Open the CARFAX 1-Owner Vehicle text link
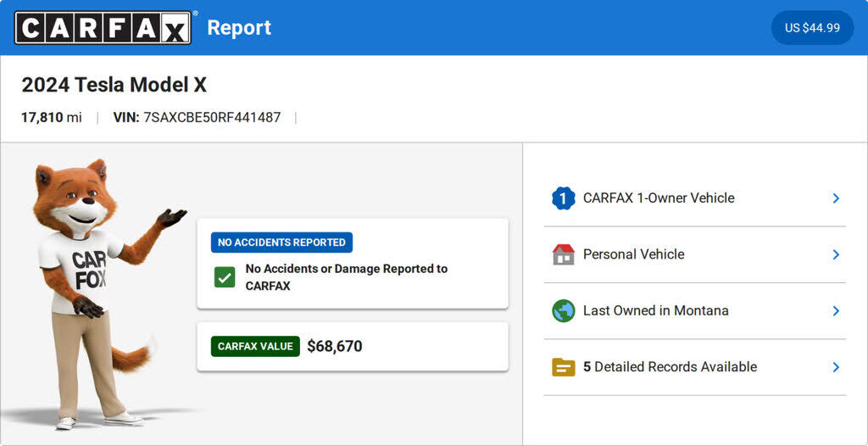 [x=659, y=198]
